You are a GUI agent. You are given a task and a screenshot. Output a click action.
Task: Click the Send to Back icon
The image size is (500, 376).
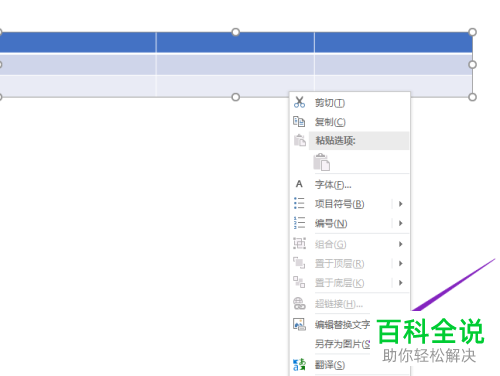click(x=299, y=282)
